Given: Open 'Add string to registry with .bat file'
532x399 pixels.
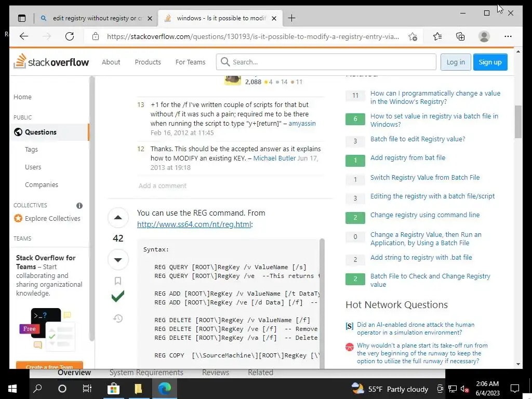Looking at the screenshot, I should coord(421,258).
